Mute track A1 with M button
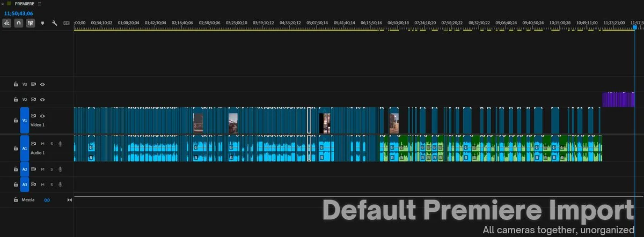This screenshot has width=644, height=237. pos(43,144)
